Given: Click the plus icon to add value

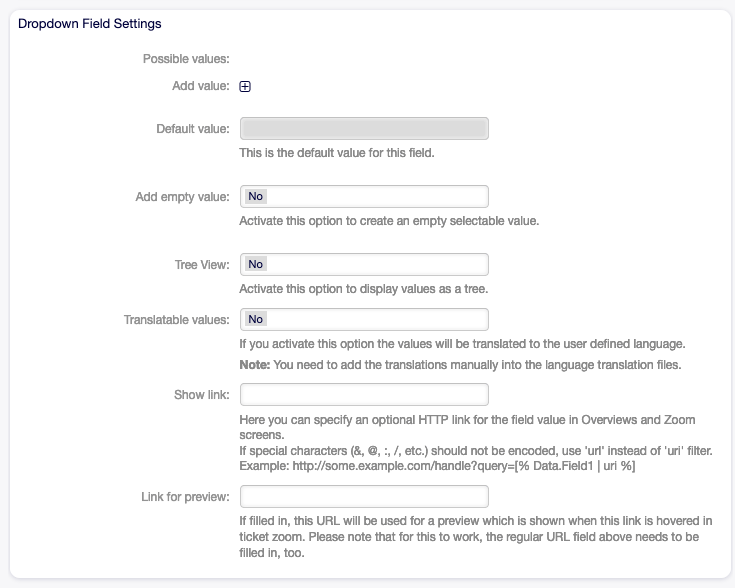Looking at the screenshot, I should click(x=245, y=87).
